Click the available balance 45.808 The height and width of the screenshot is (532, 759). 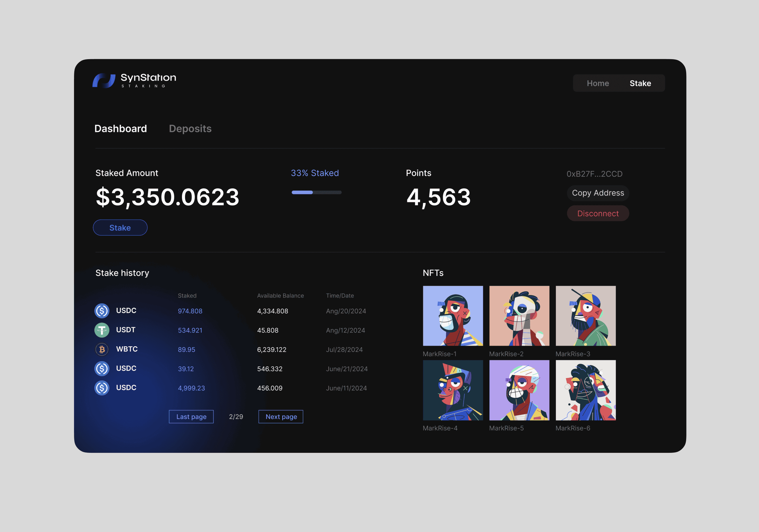[x=268, y=330]
